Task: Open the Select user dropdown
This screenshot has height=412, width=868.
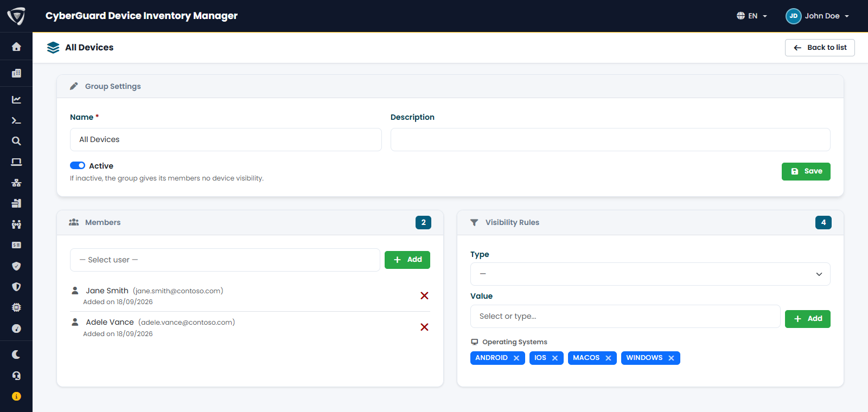Action: coord(225,260)
